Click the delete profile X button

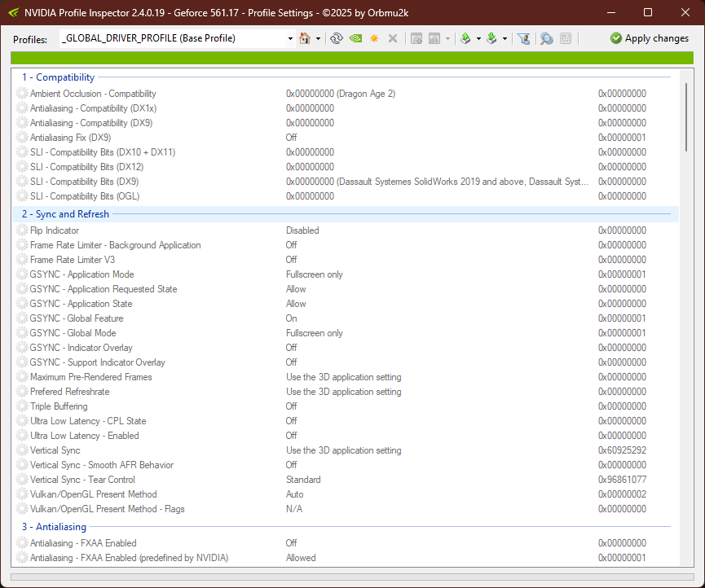(x=394, y=38)
